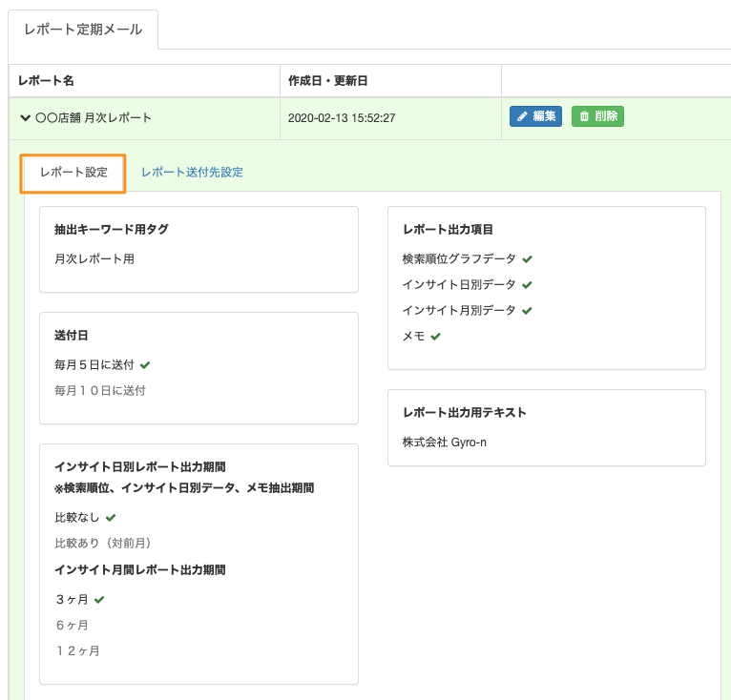The image size is (731, 700).
Task: Open the レポート定期メール tab
Action: tap(83, 30)
